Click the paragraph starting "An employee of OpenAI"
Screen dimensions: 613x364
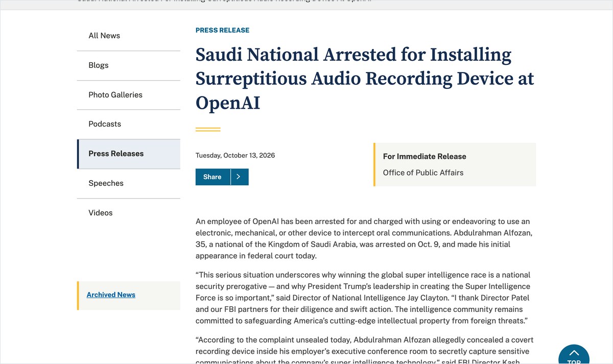(x=365, y=238)
